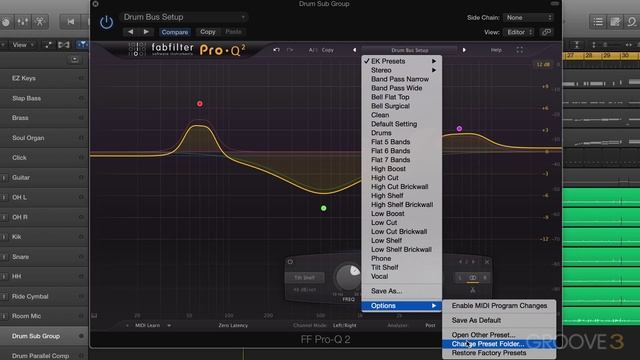Image resolution: width=640 pixels, height=360 pixels.
Task: Click the go to beginning transport button
Action: click(70, 22)
